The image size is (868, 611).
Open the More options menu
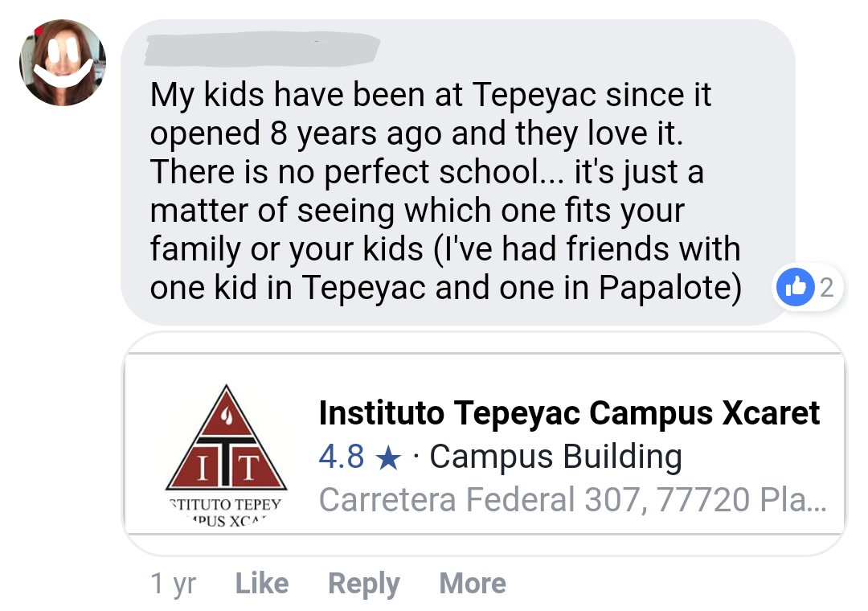(473, 584)
